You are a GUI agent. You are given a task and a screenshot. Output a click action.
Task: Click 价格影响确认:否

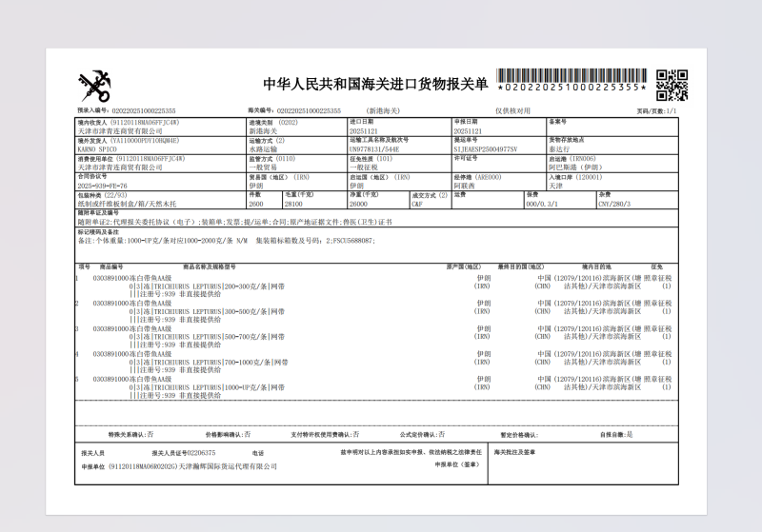[x=228, y=434]
